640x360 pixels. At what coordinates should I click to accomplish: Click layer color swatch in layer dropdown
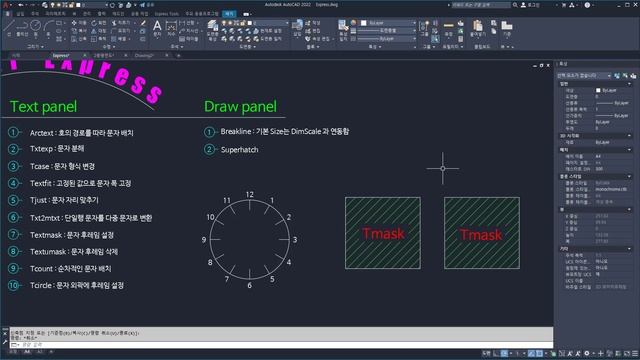pyautogui.click(x=250, y=23)
